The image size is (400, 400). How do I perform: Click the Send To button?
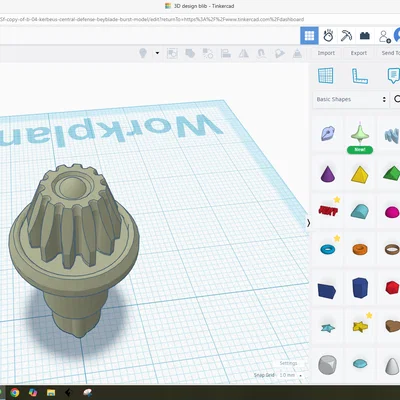coord(390,53)
